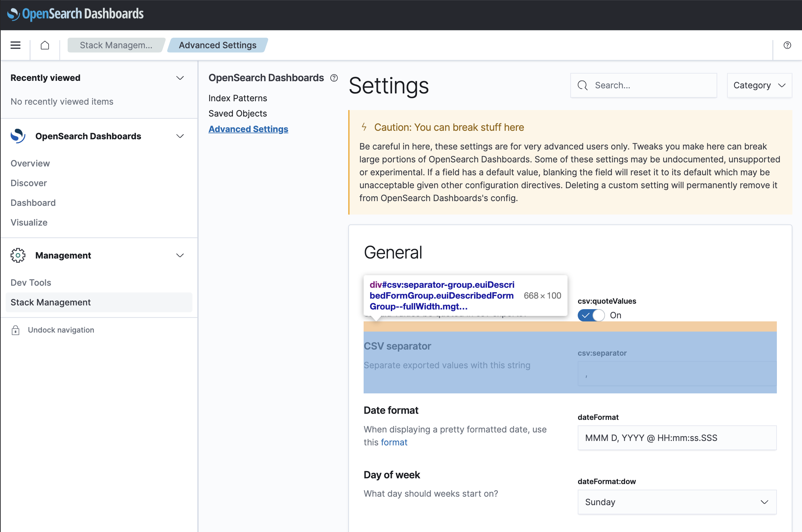Click the lock icon next to Undock navigation

tap(16, 330)
